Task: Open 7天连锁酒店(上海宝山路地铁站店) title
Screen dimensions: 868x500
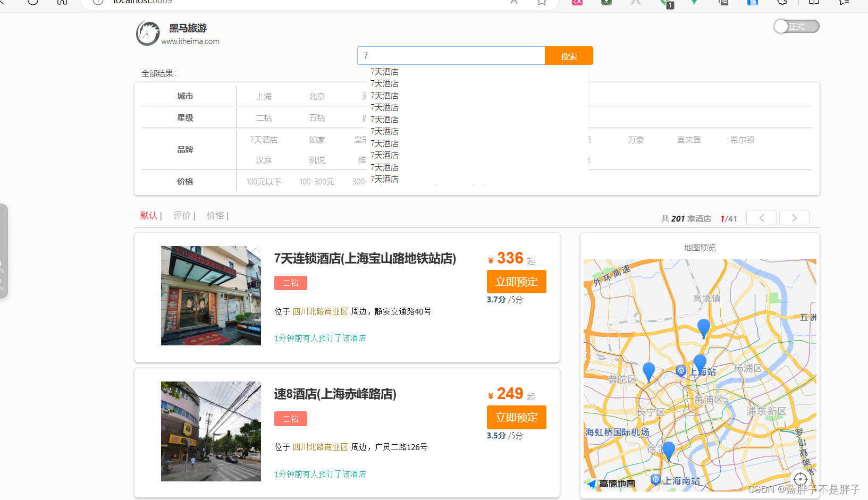Action: click(x=365, y=258)
